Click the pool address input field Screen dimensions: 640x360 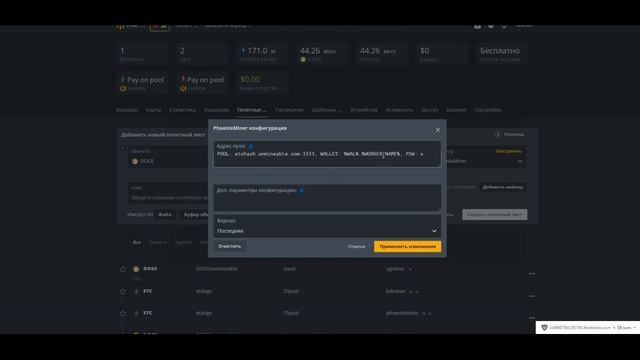click(327, 154)
